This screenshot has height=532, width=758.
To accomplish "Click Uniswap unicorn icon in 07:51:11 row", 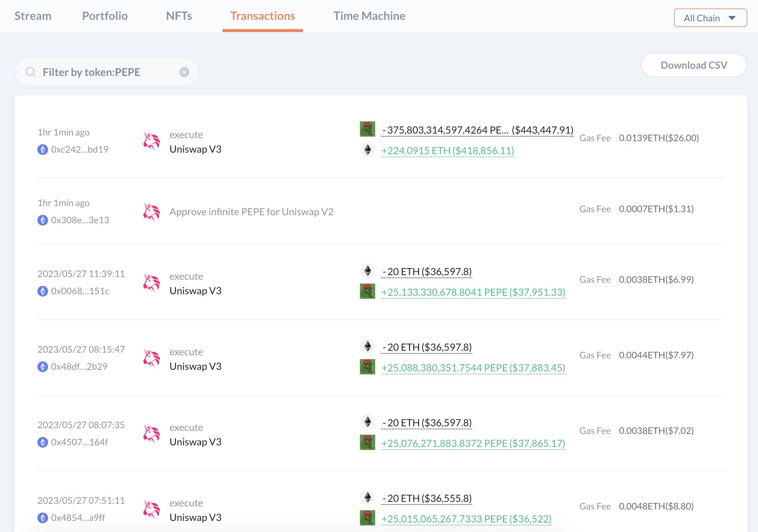I will click(152, 509).
